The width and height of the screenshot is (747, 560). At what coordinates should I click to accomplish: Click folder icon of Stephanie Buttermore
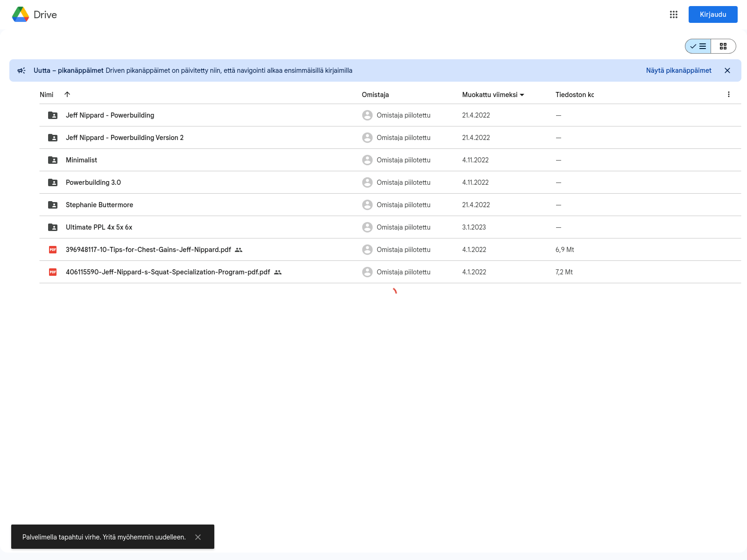point(53,205)
